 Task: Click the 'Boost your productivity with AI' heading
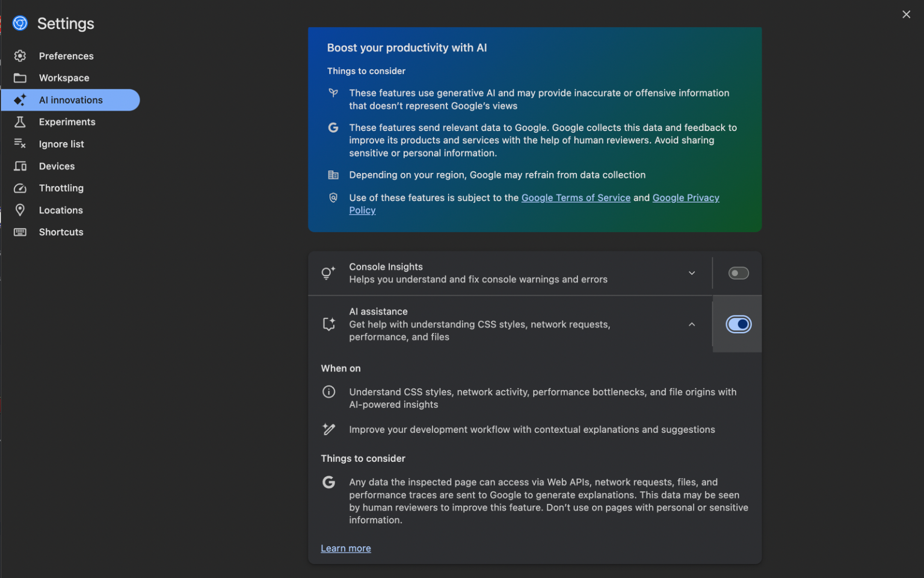tap(407, 48)
